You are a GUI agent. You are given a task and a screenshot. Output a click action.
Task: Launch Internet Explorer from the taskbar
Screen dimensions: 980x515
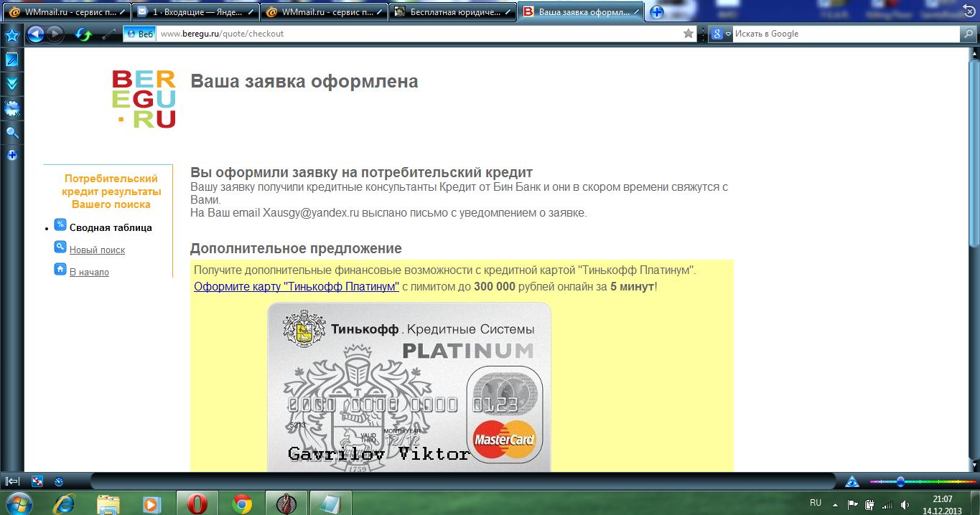point(63,504)
